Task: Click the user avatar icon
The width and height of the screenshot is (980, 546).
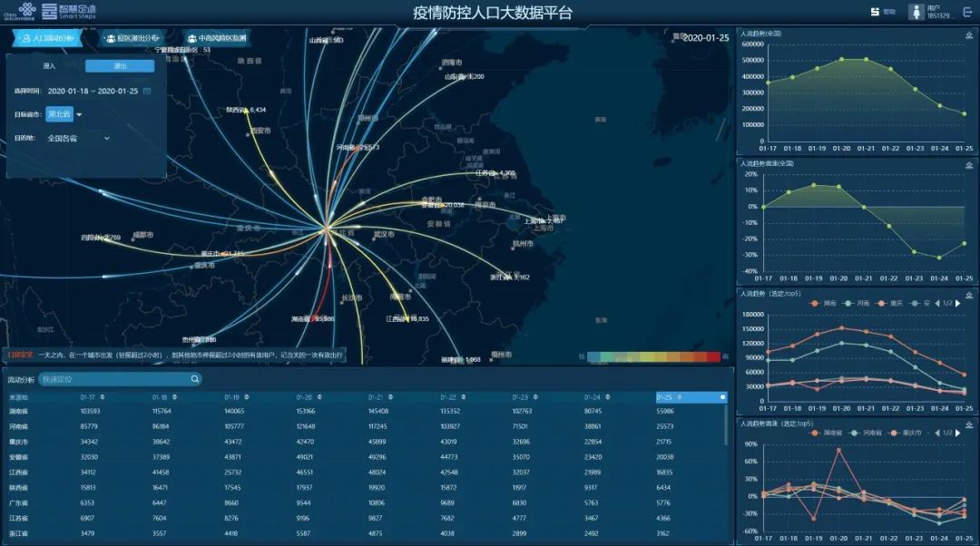Action: click(x=916, y=12)
